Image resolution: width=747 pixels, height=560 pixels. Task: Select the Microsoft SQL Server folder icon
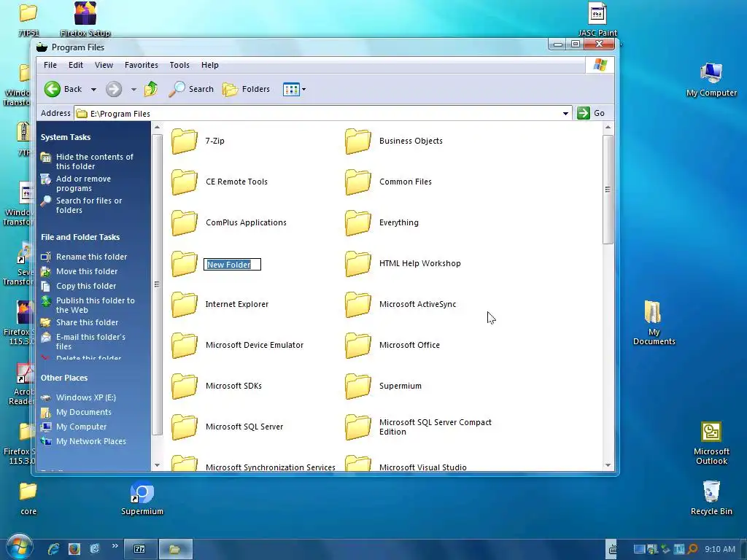[185, 427]
